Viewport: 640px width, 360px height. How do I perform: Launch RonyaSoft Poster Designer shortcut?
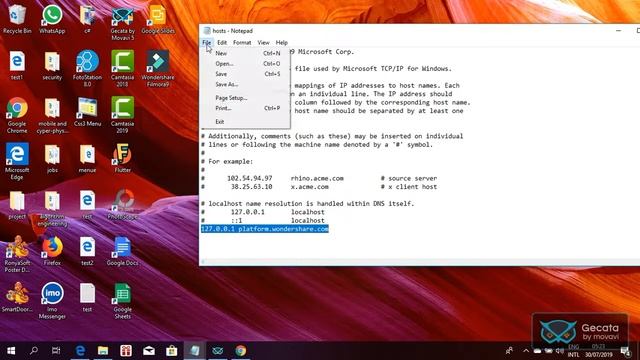(x=17, y=254)
